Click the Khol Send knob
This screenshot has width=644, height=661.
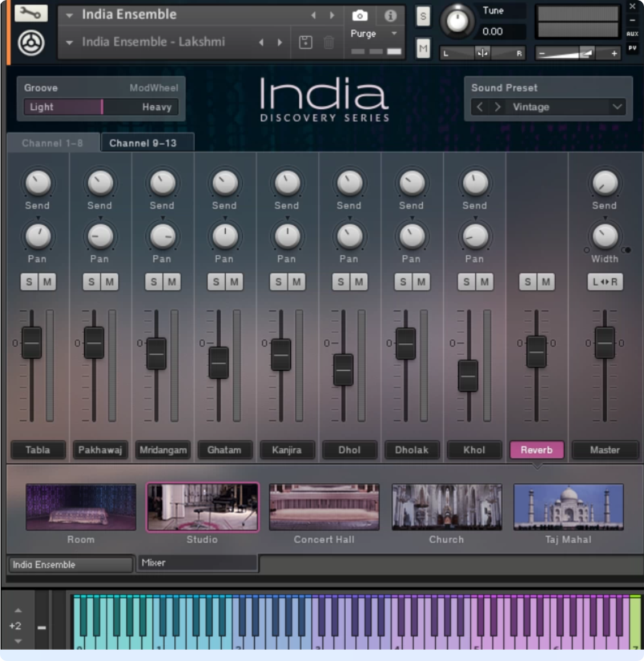click(475, 183)
